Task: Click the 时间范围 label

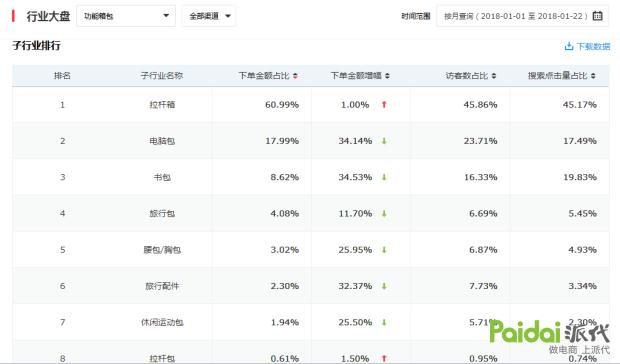Action: 416,16
